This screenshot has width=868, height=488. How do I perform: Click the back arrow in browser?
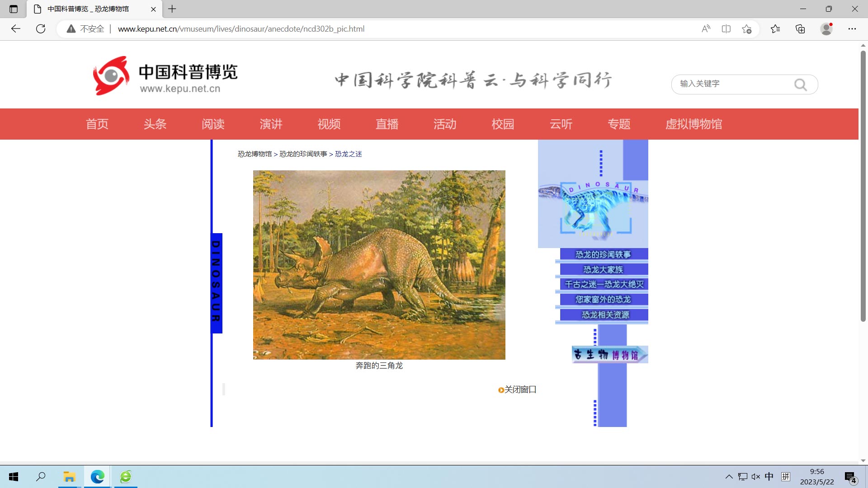click(16, 29)
